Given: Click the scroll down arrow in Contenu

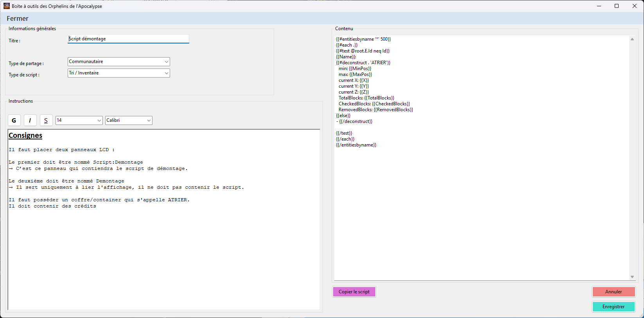Looking at the screenshot, I should click(x=632, y=277).
